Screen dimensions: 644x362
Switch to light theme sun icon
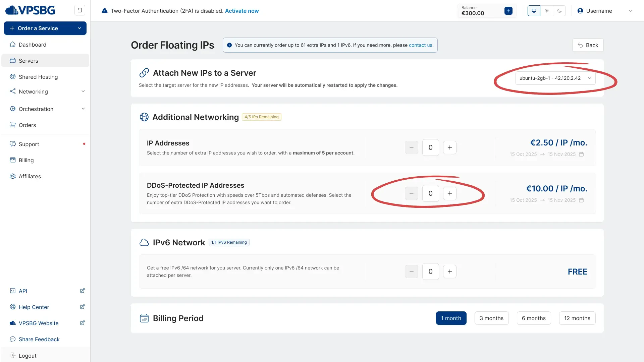pyautogui.click(x=547, y=11)
